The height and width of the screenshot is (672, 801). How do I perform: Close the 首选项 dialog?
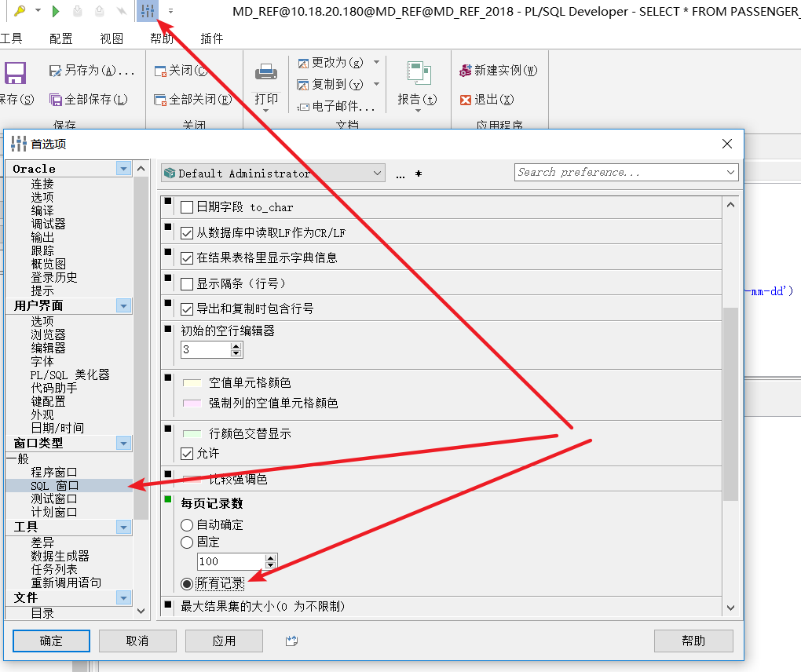pos(727,144)
